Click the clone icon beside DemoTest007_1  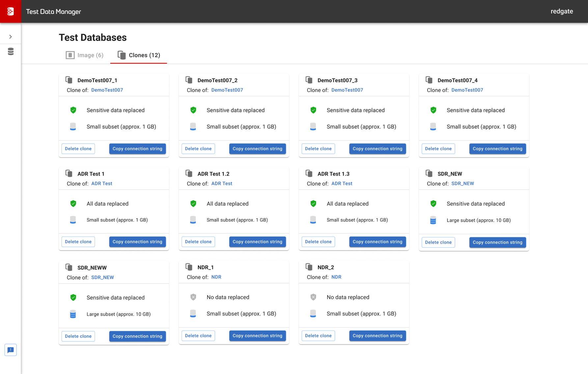(69, 80)
